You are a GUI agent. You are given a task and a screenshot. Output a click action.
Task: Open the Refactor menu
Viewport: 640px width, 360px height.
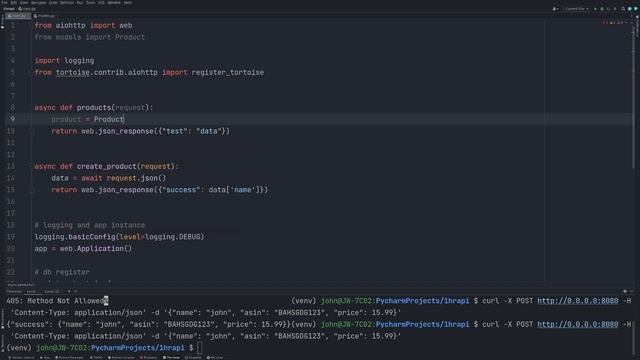(x=67, y=2)
